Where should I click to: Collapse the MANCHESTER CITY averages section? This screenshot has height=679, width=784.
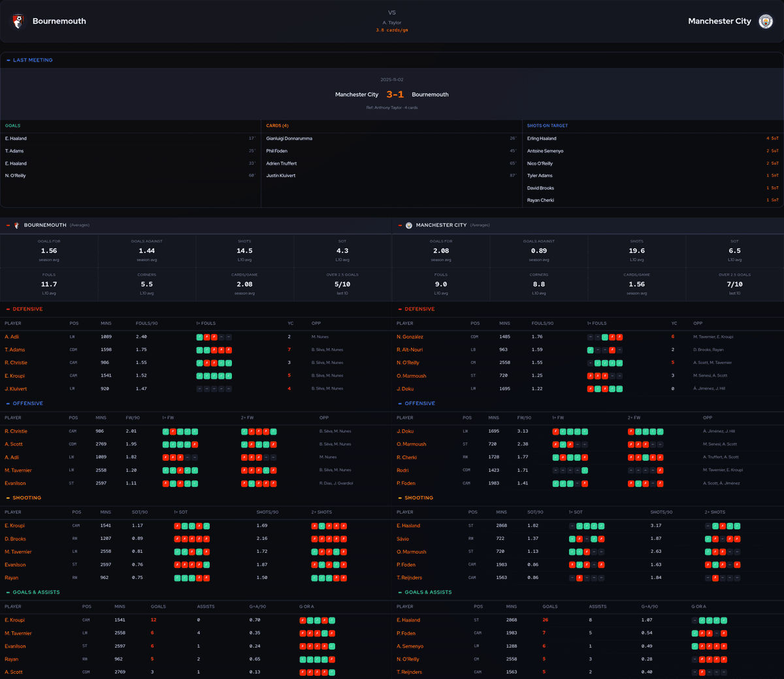[400, 225]
